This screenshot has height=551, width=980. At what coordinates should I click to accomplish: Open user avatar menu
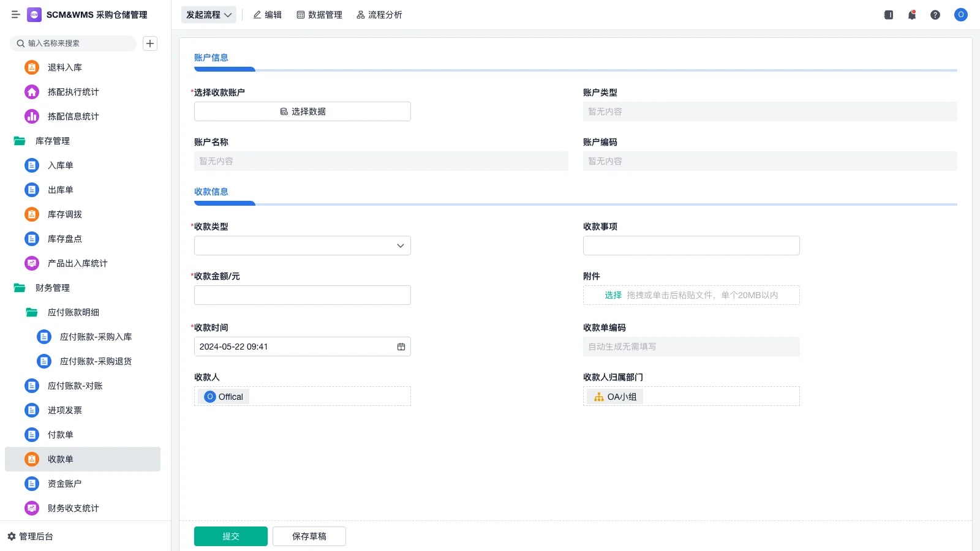tap(961, 15)
